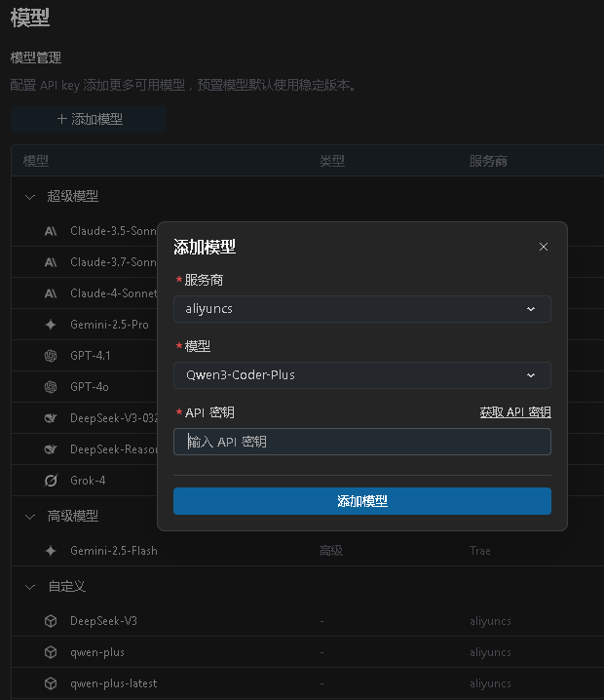Click the blue 添加模型 submit button
Viewport: 604px width, 700px height.
pos(362,501)
